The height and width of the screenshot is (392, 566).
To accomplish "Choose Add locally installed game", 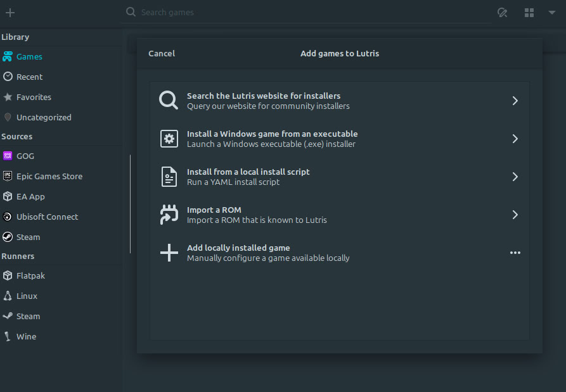I will [x=340, y=253].
